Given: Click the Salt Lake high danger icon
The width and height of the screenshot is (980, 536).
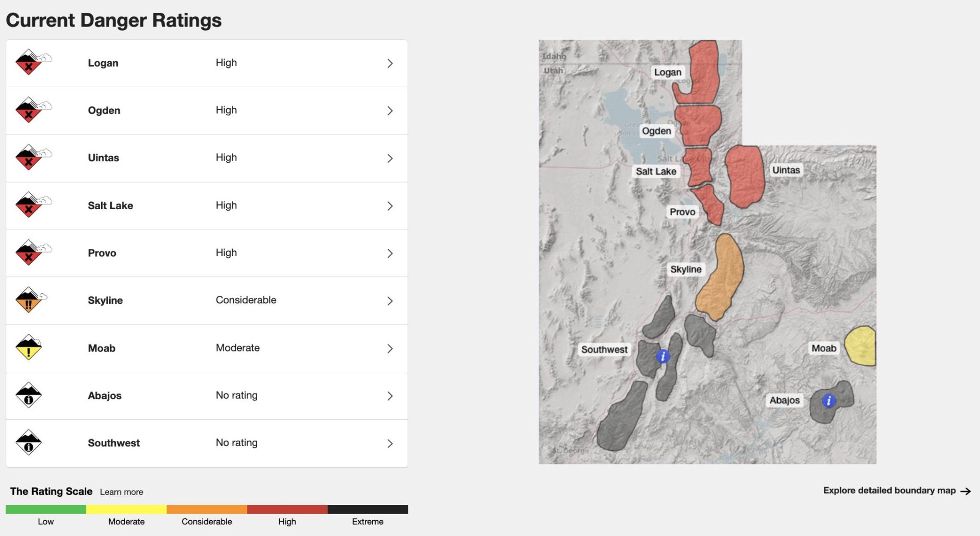Looking at the screenshot, I should tap(33, 205).
